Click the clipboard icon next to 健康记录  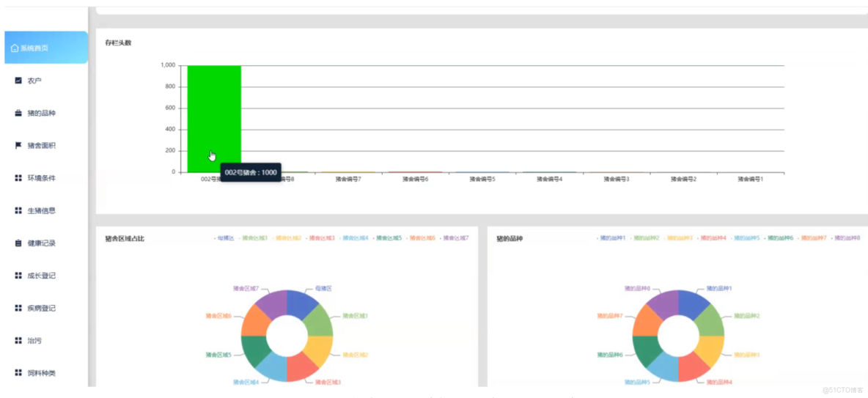click(18, 243)
